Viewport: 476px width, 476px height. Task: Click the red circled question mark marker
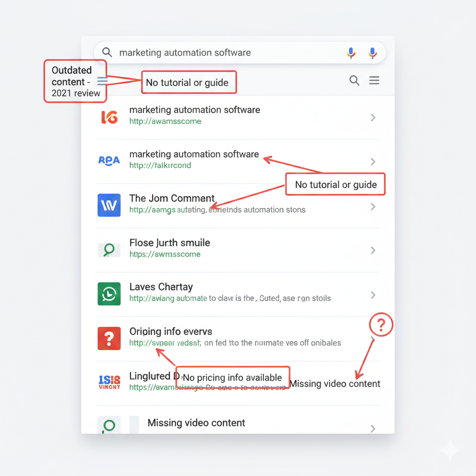(381, 325)
